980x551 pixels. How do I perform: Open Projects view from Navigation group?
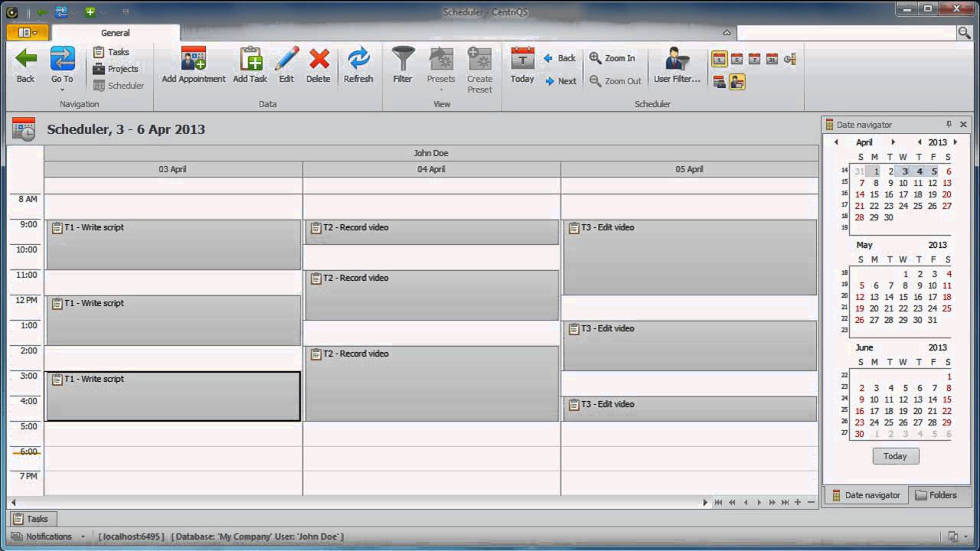click(116, 69)
